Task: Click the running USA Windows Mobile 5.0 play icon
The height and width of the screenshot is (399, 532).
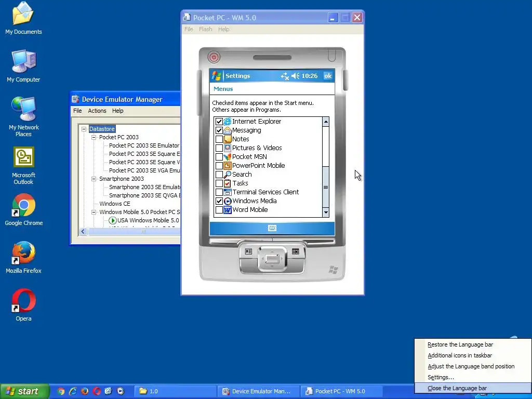Action: (x=113, y=220)
